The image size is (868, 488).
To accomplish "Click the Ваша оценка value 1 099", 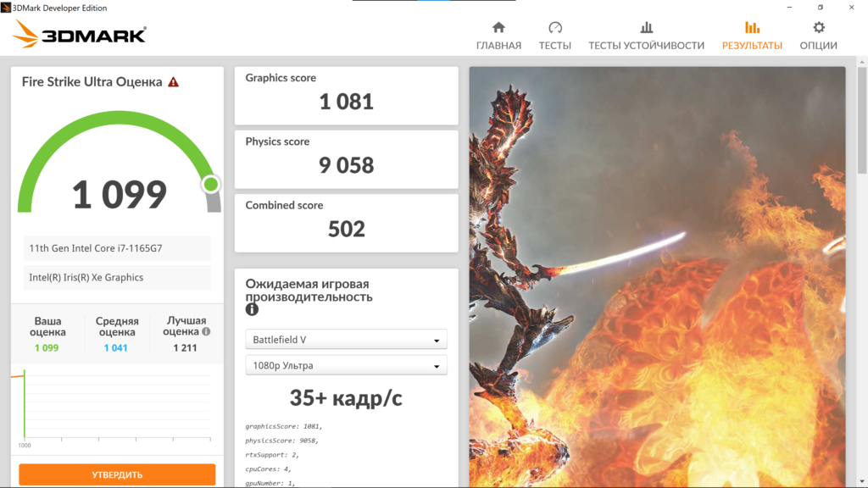I will click(47, 348).
